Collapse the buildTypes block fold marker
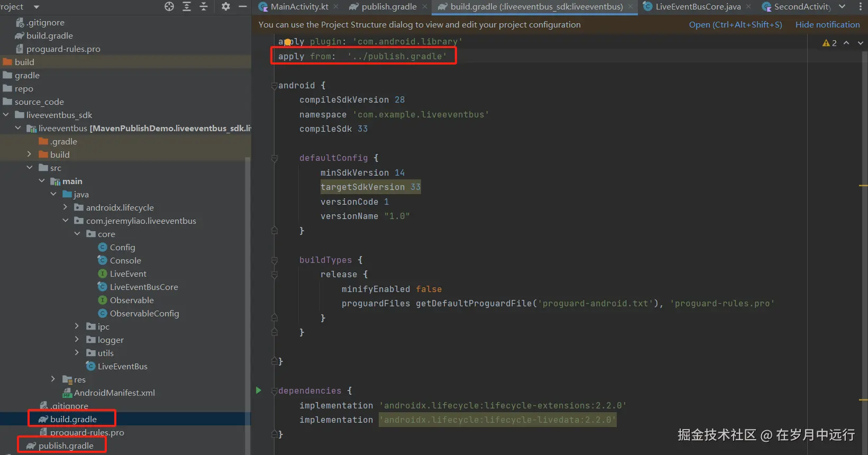Viewport: 868px width, 455px height. 274,260
